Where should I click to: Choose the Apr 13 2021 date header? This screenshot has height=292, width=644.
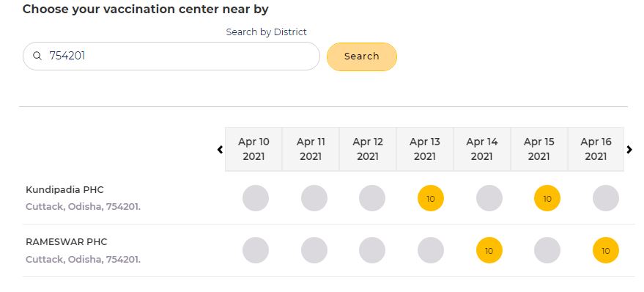point(425,149)
